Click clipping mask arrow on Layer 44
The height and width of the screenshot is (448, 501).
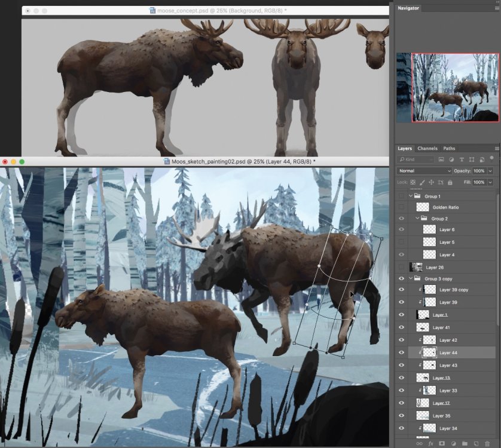[420, 352]
